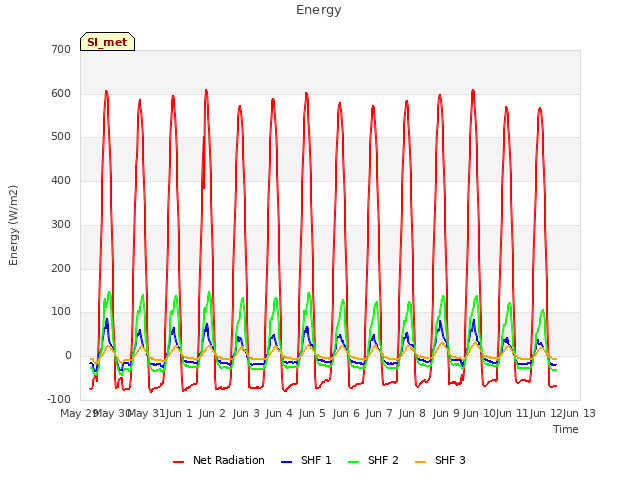Viewport: 640px width, 480px height.
Task: Click the blue SHF 1 legend swatch
Action: (x=287, y=462)
